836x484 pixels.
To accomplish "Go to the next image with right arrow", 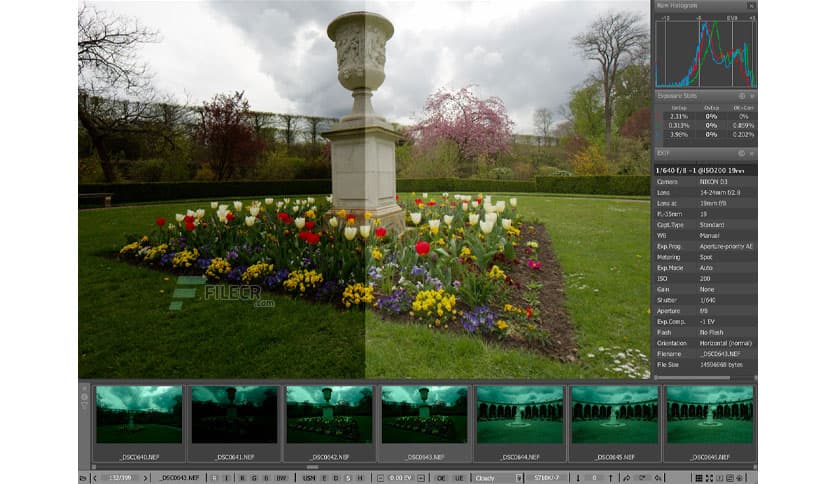I will [145, 478].
